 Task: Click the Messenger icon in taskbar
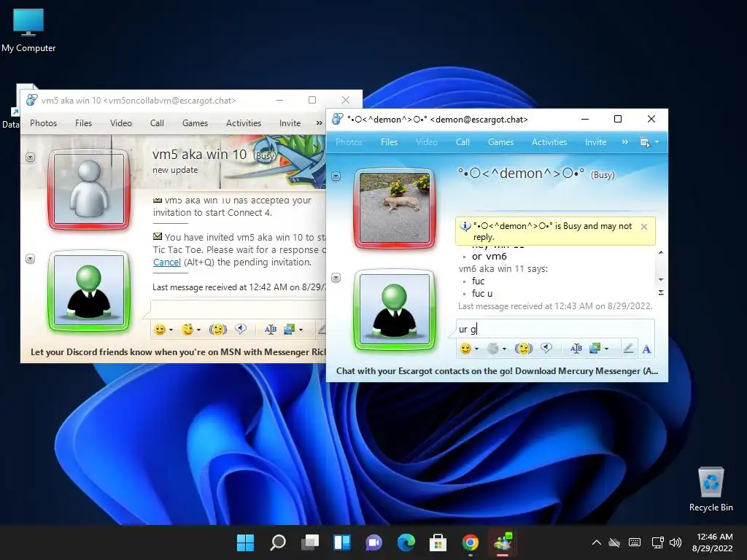tap(503, 542)
